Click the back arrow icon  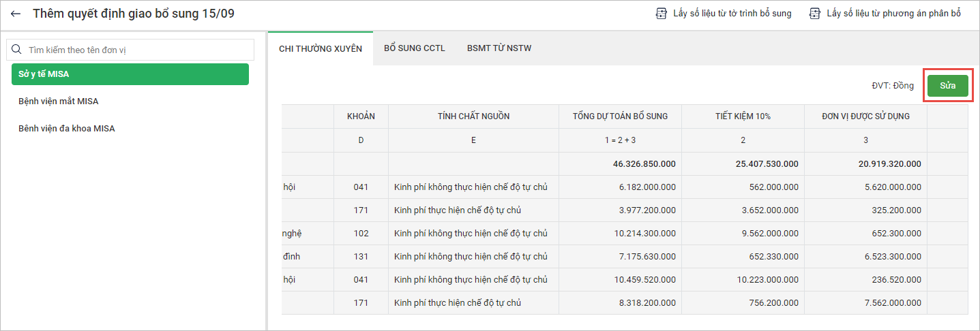(16, 14)
